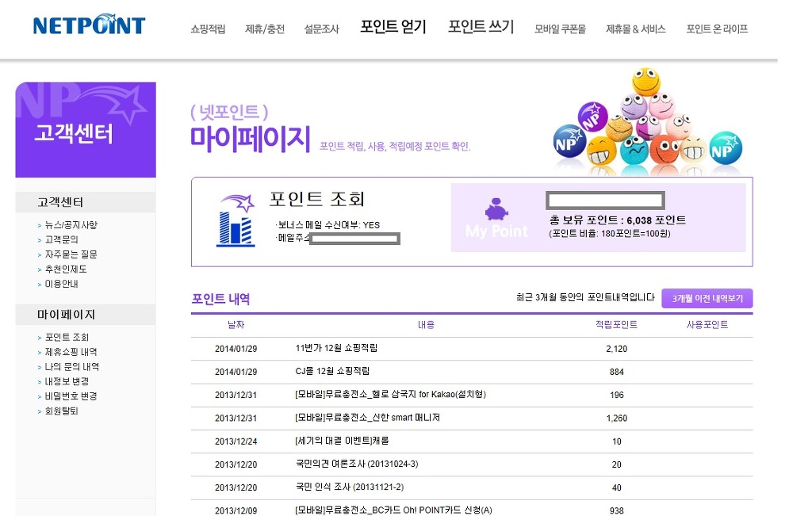Go to the 포인트 쓰기 menu
812x516 pixels.
(x=481, y=27)
